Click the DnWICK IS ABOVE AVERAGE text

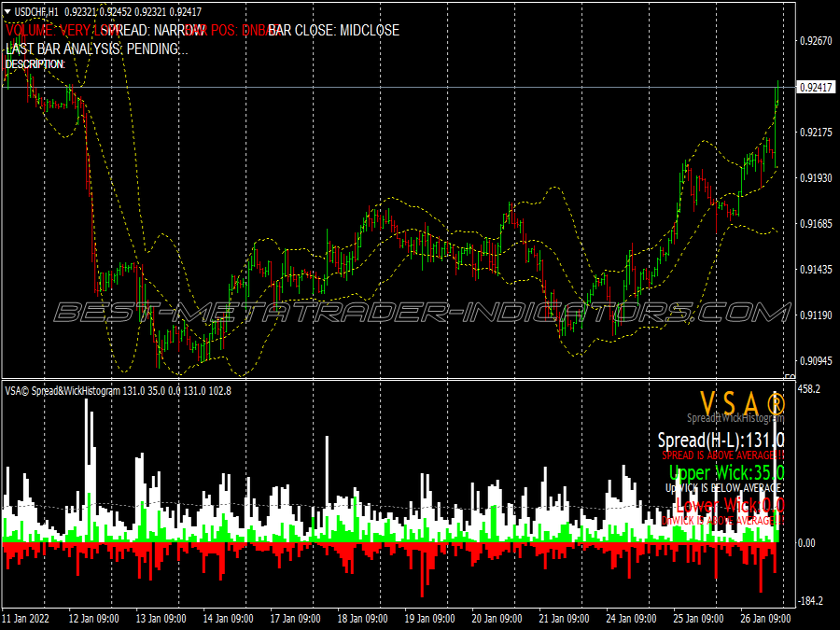click(x=723, y=520)
